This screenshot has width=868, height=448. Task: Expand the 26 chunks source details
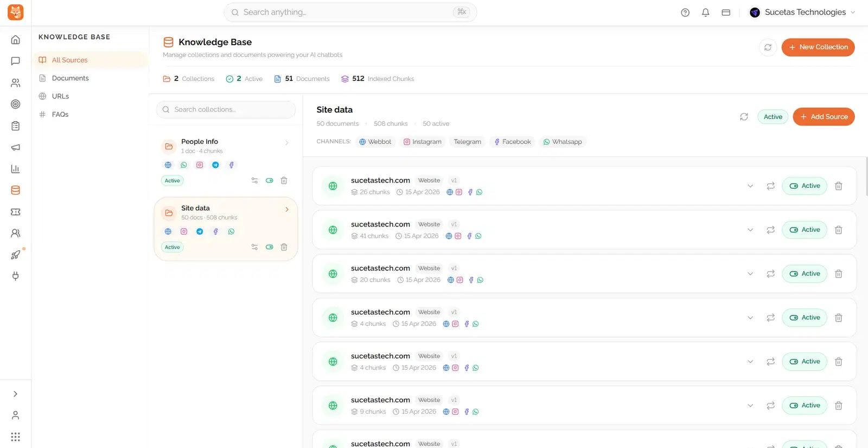point(750,186)
